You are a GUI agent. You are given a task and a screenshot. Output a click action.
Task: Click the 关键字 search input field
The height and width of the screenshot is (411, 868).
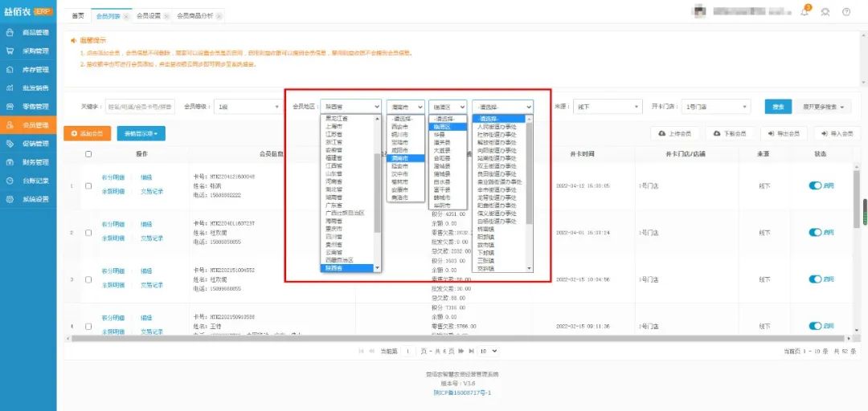140,107
